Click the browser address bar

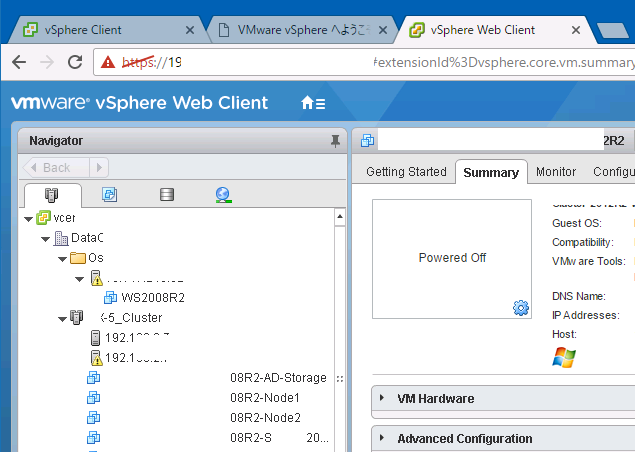(364, 62)
